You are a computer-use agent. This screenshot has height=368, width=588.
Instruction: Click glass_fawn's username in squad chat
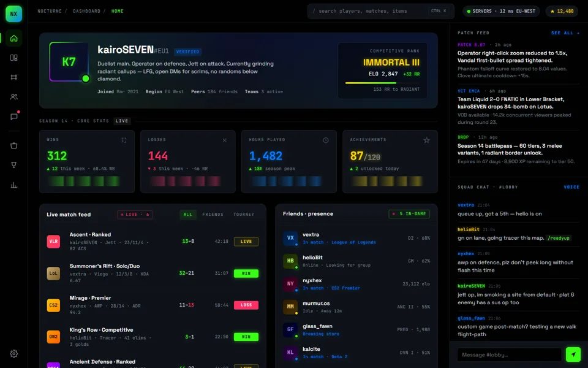coord(471,318)
